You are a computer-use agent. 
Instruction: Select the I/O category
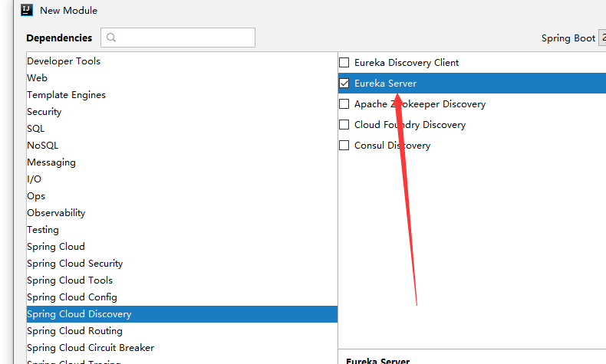click(182, 179)
